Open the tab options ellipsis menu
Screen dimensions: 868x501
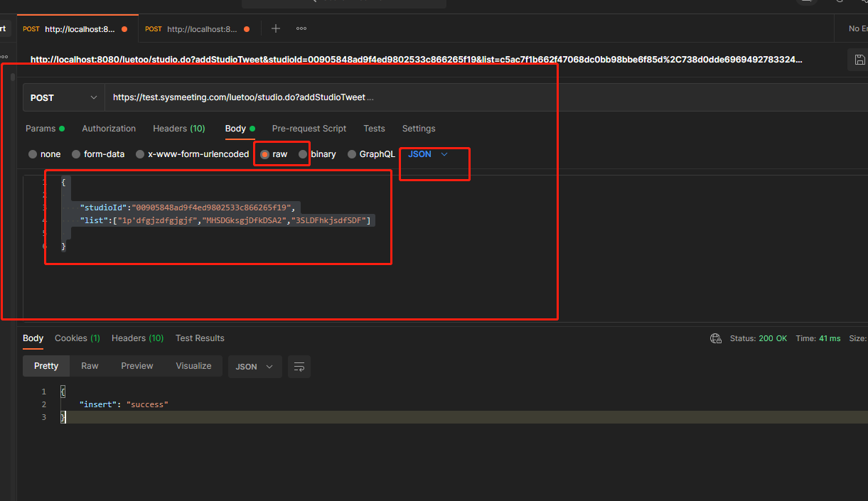[x=301, y=28]
